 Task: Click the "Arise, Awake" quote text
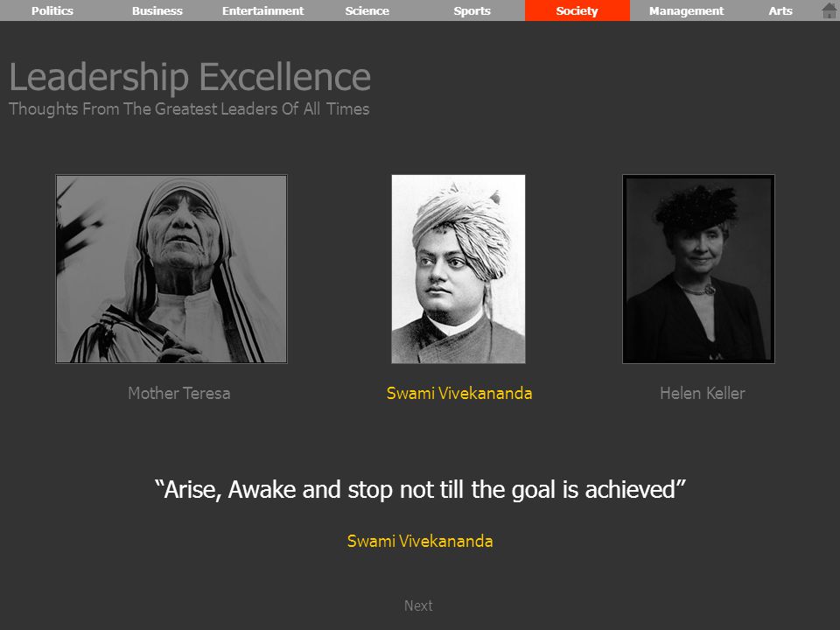click(420, 490)
